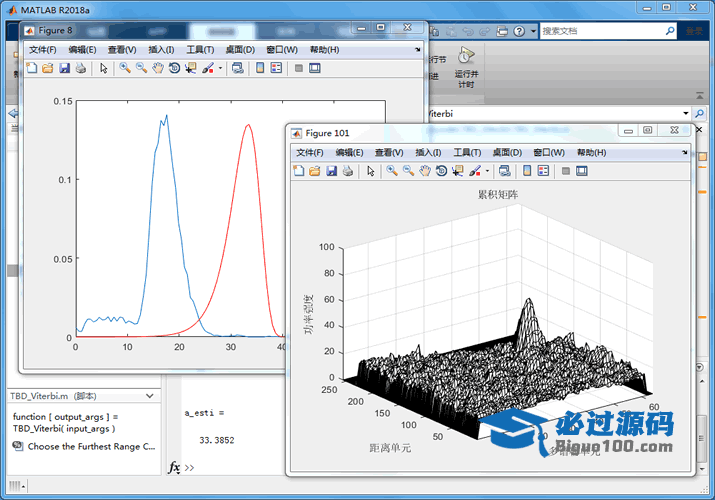
Task: Save figure icon in Figure 101 toolbar
Action: point(332,171)
